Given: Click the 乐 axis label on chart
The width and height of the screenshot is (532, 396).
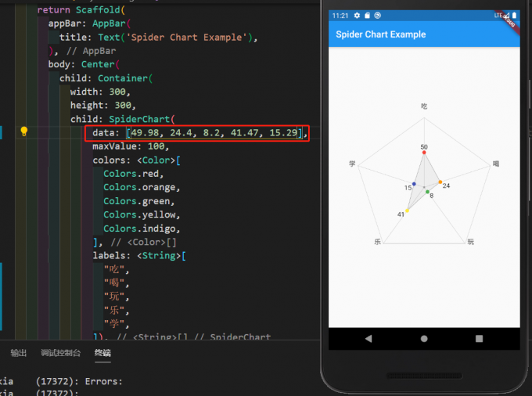Looking at the screenshot, I should point(377,242).
